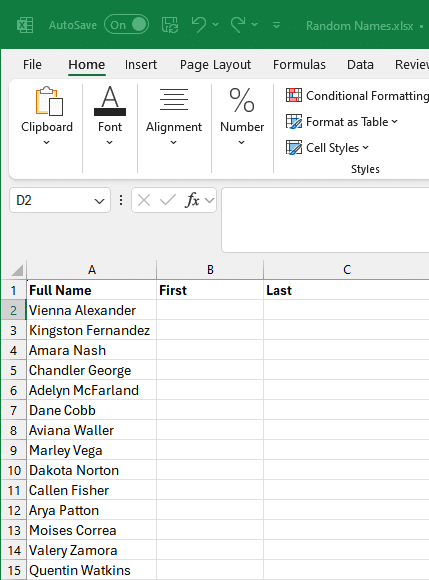This screenshot has height=580, width=429.
Task: Click the Save icon in title bar
Action: (170, 25)
